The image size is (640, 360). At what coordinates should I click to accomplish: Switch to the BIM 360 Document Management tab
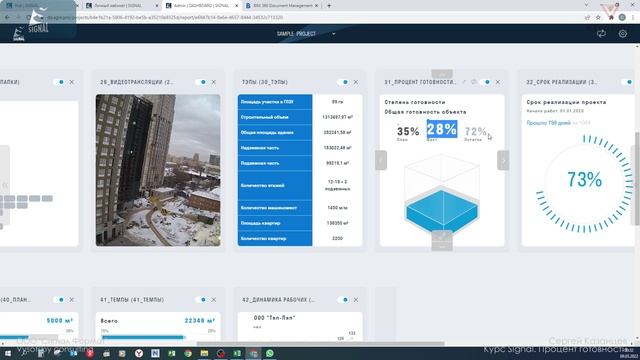[x=282, y=6]
